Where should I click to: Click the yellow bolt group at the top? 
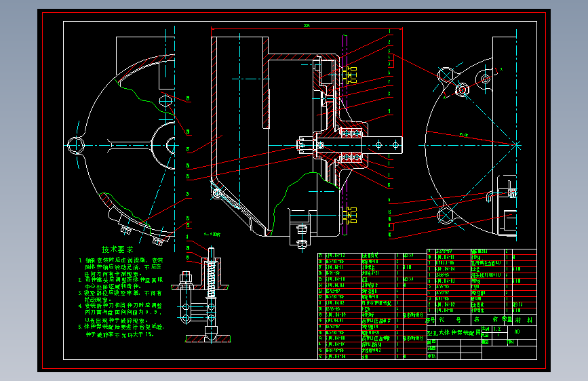[x=349, y=75]
